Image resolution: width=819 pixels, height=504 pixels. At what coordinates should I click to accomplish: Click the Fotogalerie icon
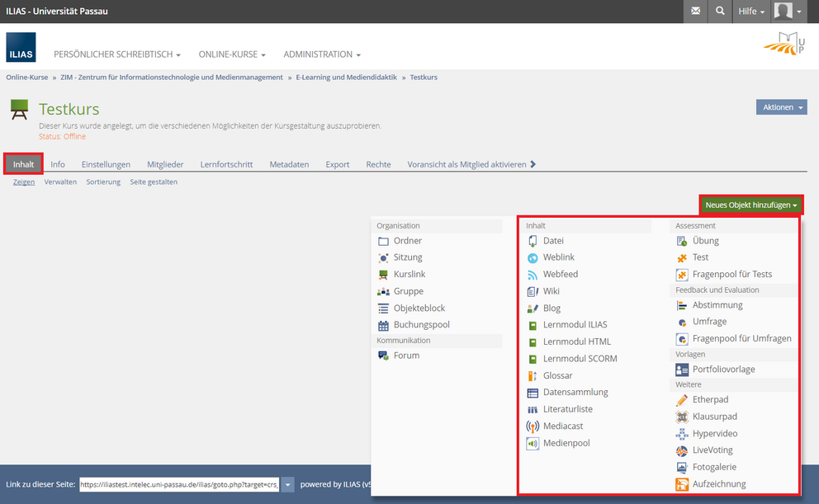682,468
